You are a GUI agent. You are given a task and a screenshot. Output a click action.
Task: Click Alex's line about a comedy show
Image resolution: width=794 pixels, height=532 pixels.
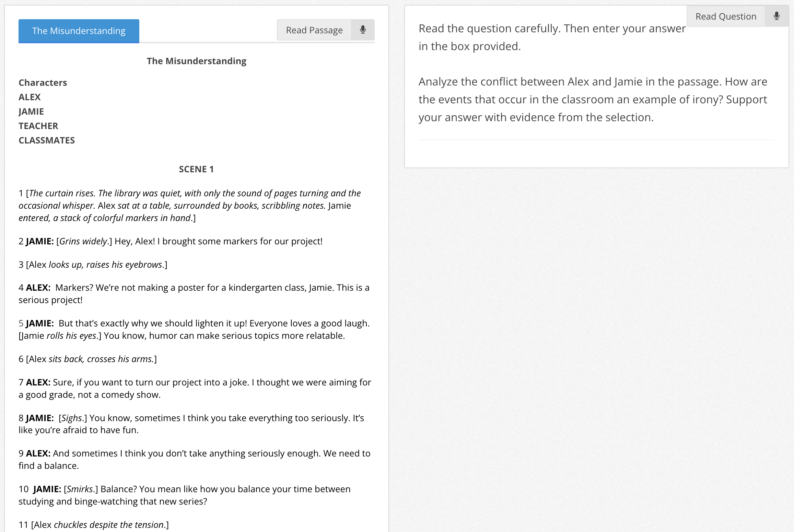[x=195, y=388]
